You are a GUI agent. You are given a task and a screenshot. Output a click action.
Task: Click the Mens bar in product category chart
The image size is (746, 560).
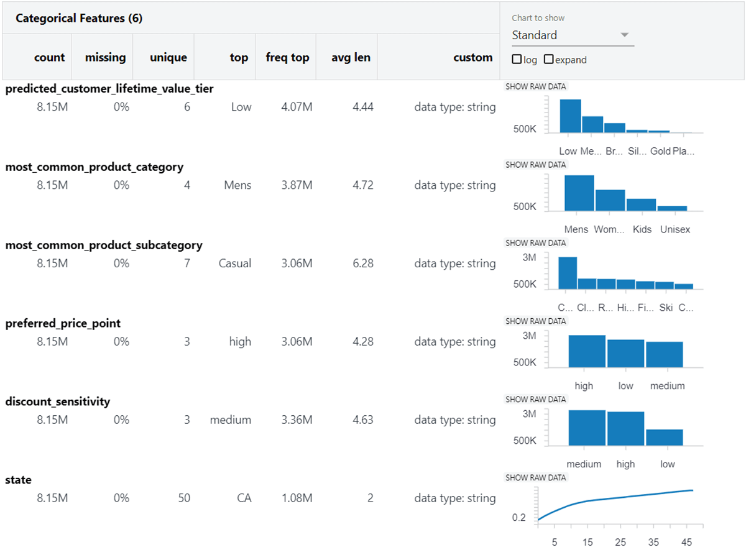coord(579,193)
